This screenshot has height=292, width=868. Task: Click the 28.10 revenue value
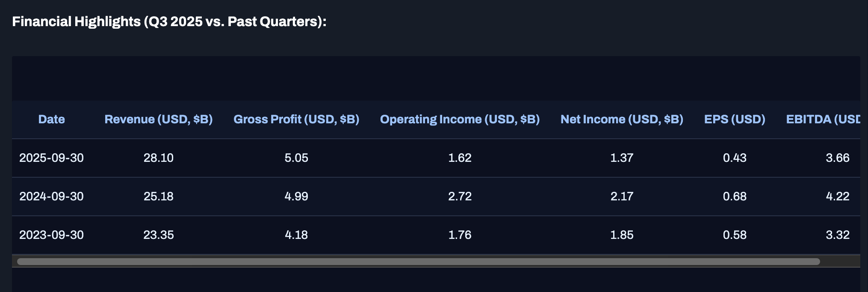(158, 158)
